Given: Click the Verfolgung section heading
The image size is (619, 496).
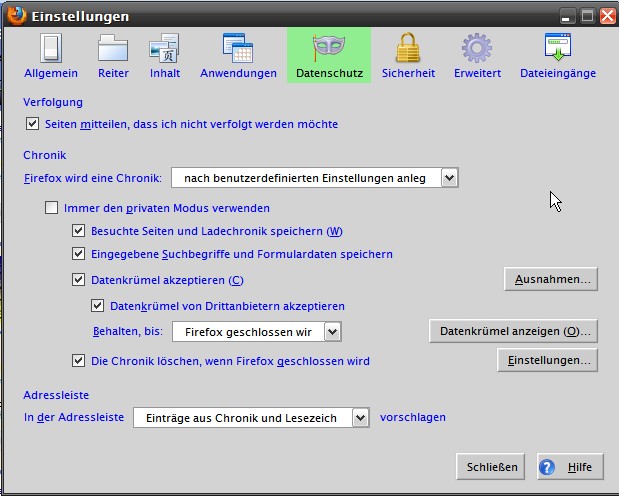Looking at the screenshot, I should pyautogui.click(x=53, y=102).
